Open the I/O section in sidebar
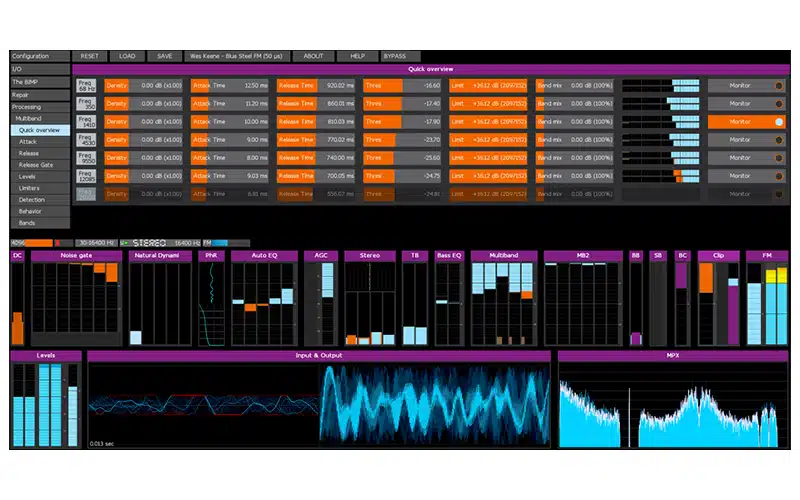The image size is (800, 500). coord(40,69)
